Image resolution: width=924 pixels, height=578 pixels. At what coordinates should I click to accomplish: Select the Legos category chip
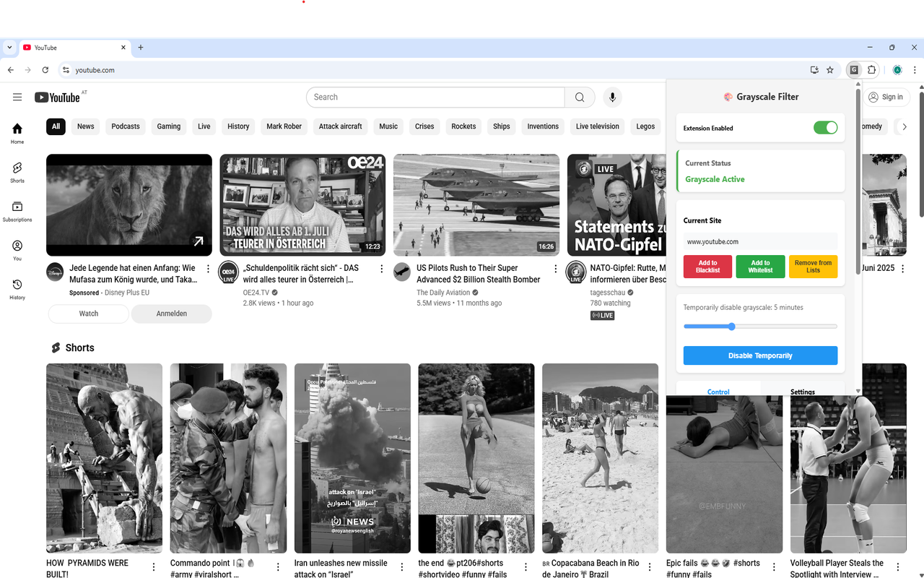point(645,126)
